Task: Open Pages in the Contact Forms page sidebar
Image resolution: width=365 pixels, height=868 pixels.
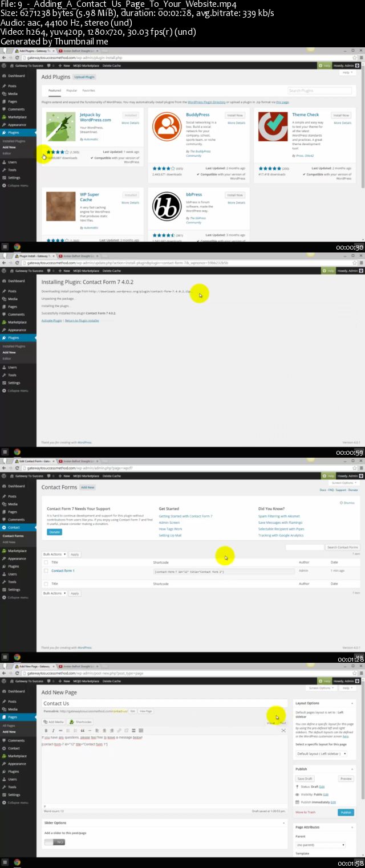Action: (x=13, y=512)
